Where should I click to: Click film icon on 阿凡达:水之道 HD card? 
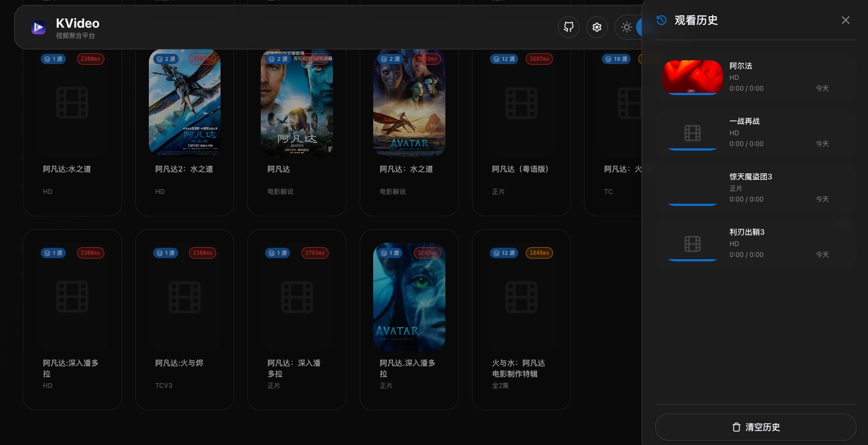pos(72,103)
